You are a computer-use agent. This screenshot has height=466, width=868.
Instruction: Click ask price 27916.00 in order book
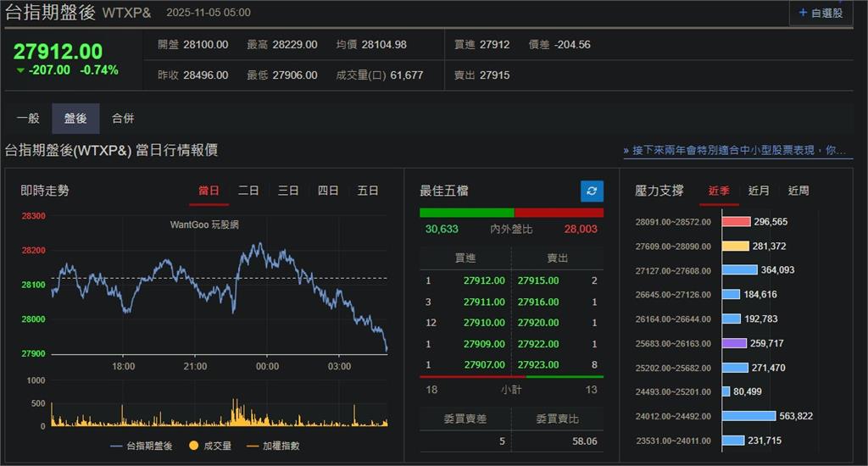[x=538, y=302]
